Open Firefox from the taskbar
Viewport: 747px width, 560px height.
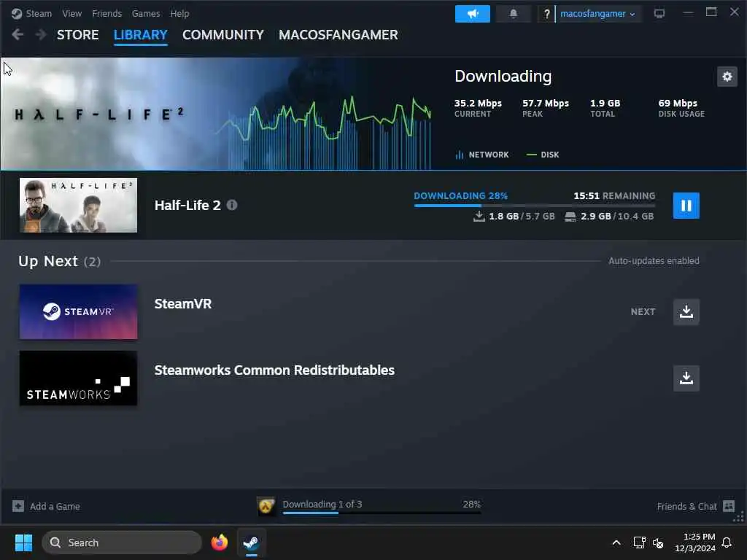(x=219, y=542)
